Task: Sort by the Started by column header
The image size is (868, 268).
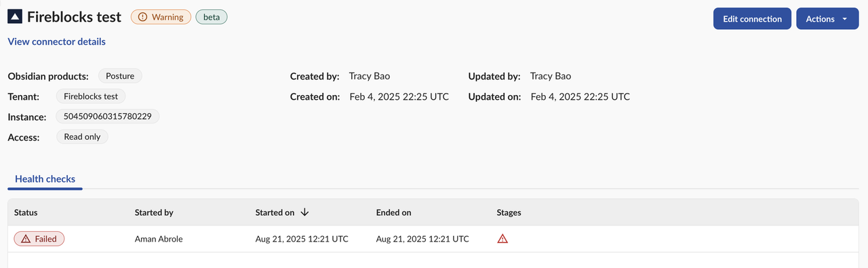Action: point(154,212)
